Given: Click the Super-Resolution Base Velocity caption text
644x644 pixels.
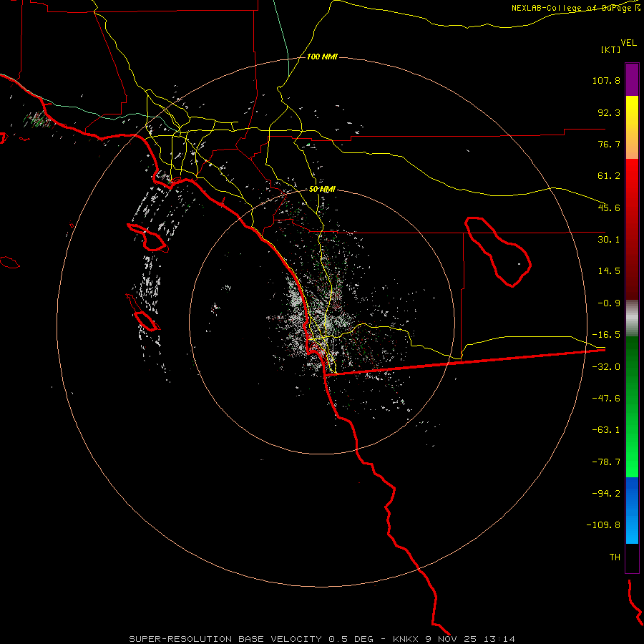Looking at the screenshot, I should tap(322, 639).
